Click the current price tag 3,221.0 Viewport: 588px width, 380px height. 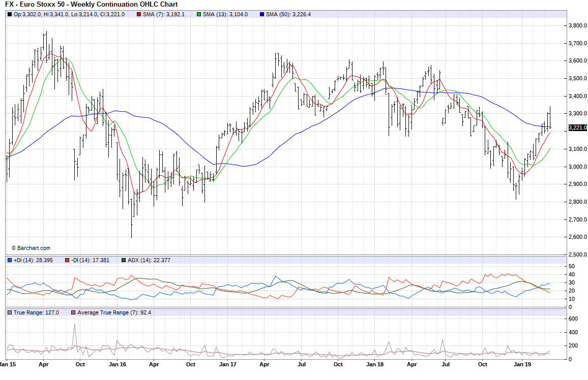(577, 128)
